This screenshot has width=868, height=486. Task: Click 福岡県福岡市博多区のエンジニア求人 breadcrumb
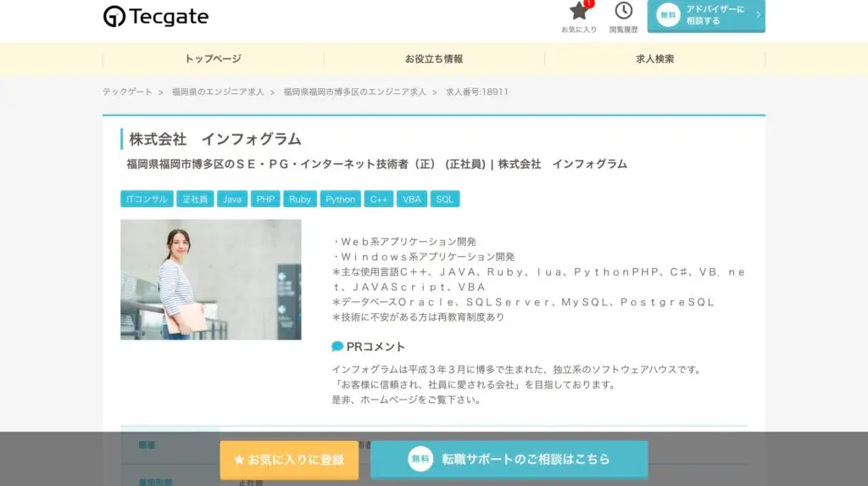click(x=355, y=92)
